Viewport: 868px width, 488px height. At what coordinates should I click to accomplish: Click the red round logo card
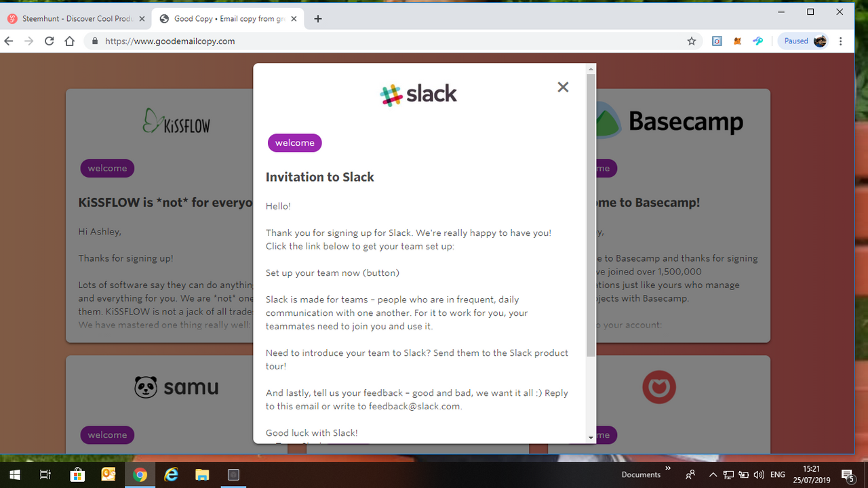[659, 387]
